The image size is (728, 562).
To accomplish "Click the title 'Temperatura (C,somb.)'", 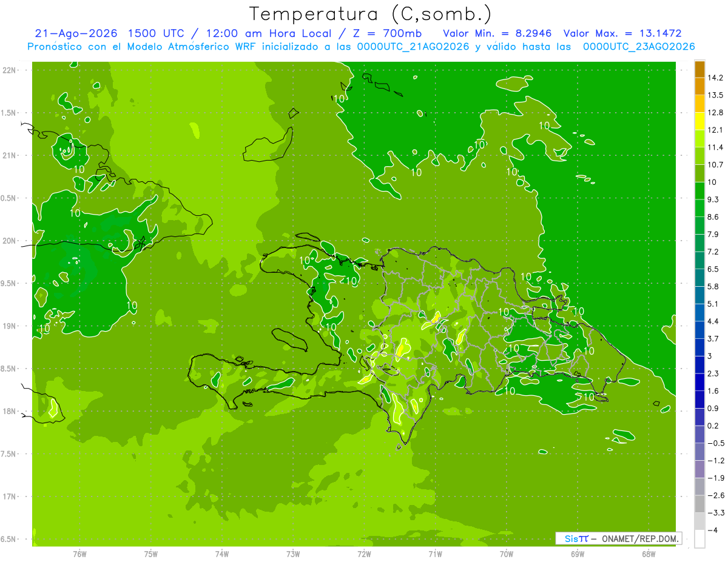I will pos(371,14).
